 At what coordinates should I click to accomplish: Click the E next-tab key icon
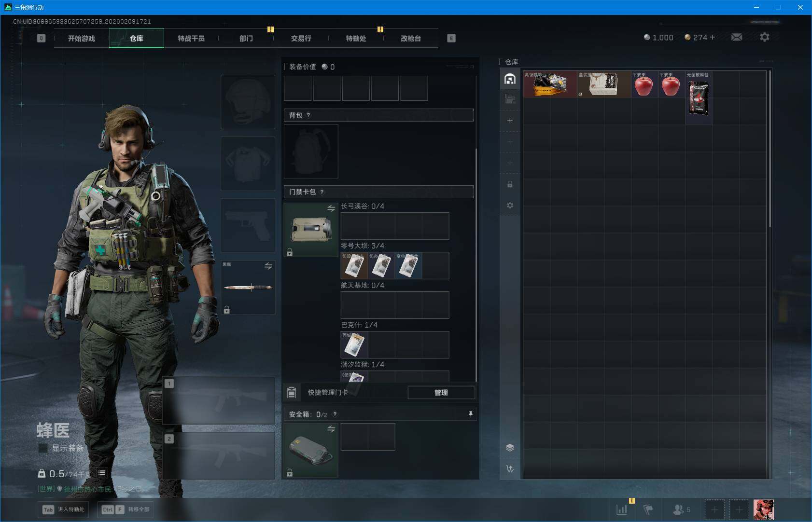click(451, 38)
